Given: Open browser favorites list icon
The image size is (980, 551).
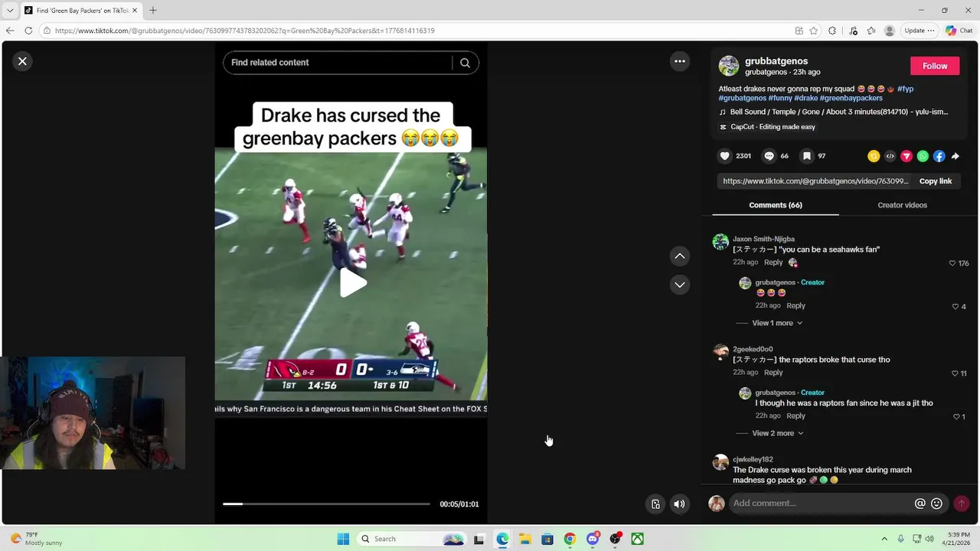Looking at the screenshot, I should tap(871, 31).
